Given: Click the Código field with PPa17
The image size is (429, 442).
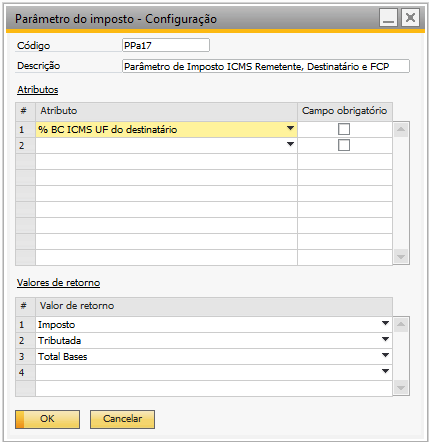Looking at the screenshot, I should coord(166,45).
